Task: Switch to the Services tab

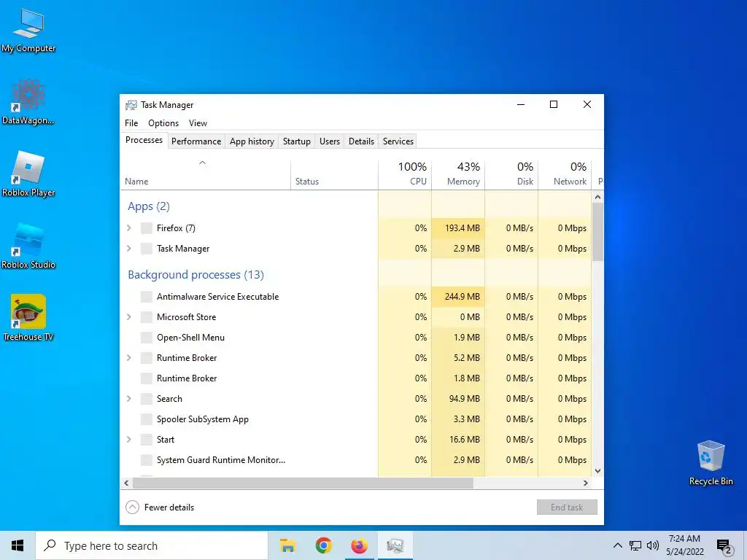Action: click(x=398, y=141)
